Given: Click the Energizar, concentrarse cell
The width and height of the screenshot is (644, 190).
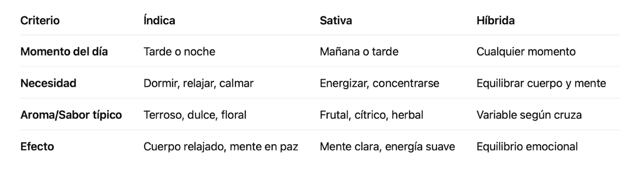Looking at the screenshot, I should 380,84.
